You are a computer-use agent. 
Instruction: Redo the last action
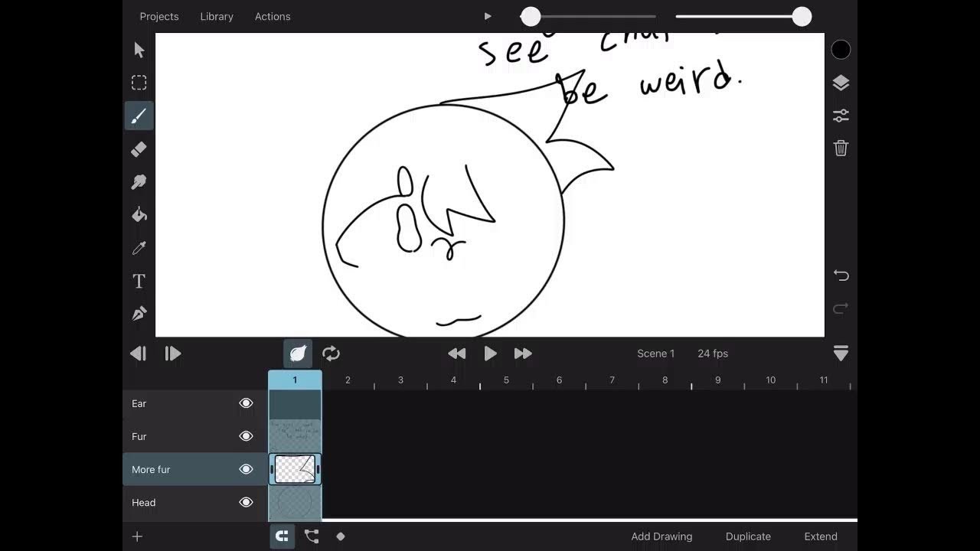point(841,308)
